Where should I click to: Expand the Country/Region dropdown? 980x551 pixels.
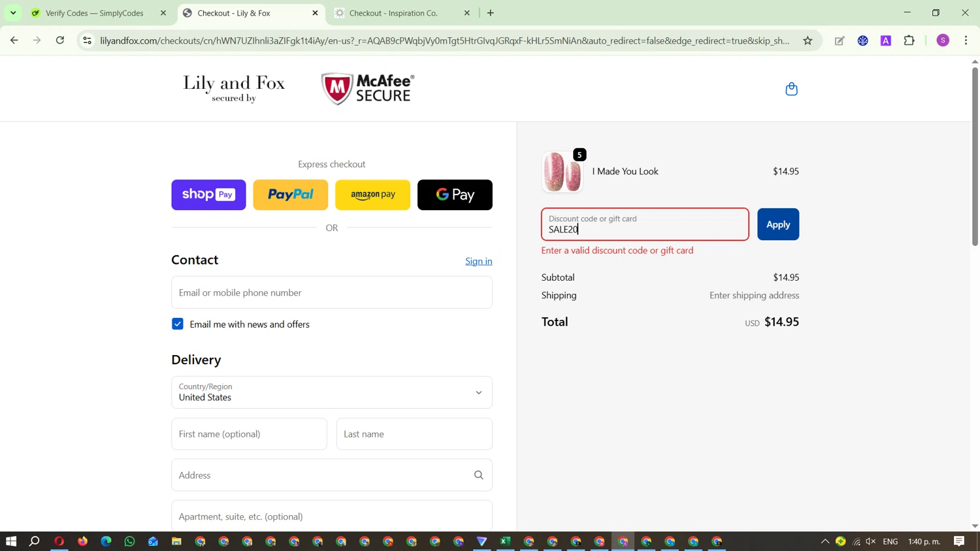(x=332, y=392)
